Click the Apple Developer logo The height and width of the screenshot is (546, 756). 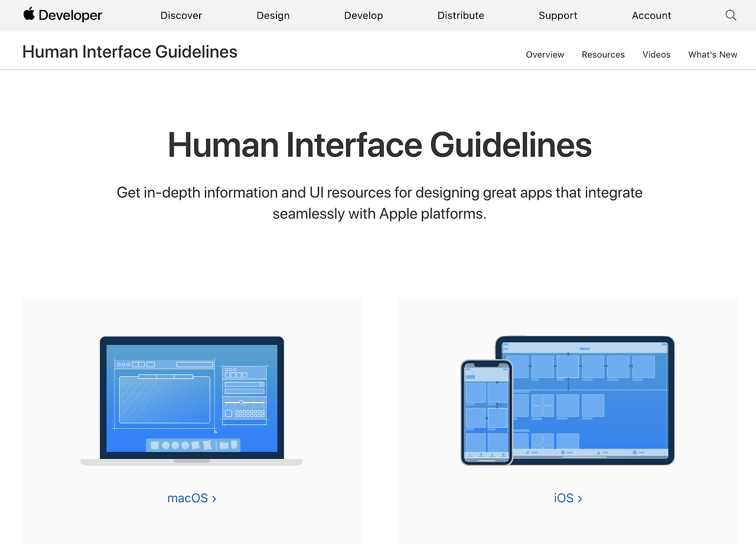click(x=63, y=15)
